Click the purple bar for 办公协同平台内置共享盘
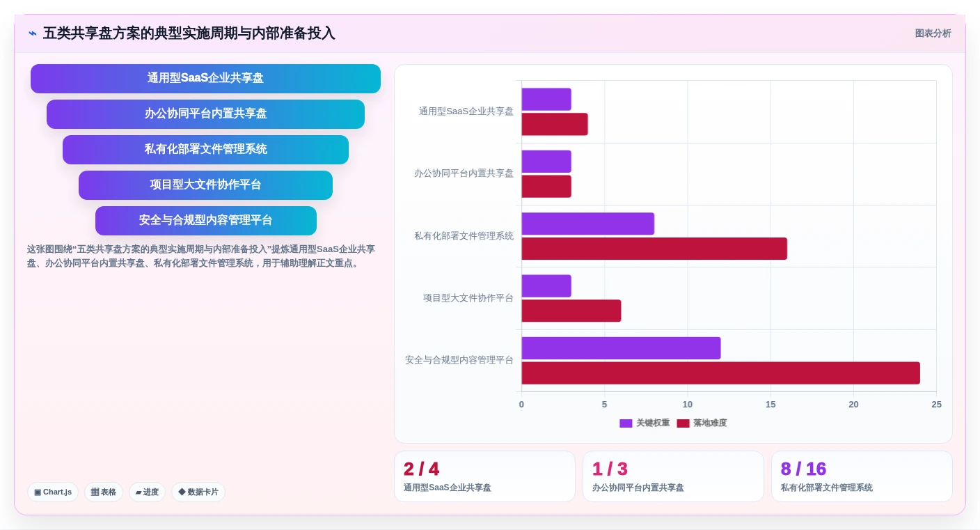 (546, 162)
